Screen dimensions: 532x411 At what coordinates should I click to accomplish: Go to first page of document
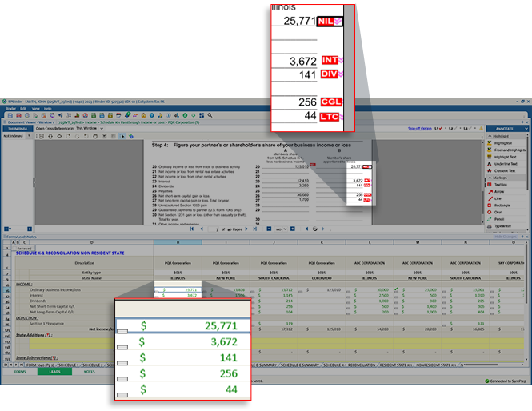(x=192, y=229)
